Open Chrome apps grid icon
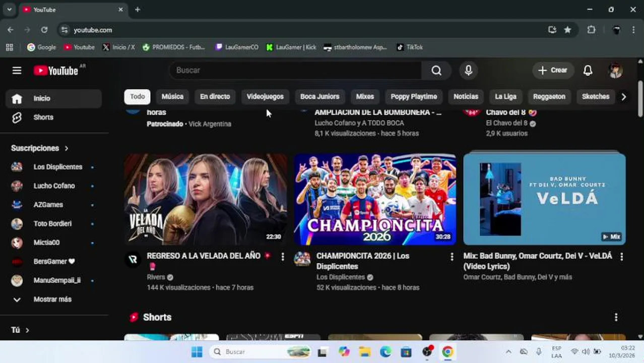Viewport: 644px width, 363px height. [x=9, y=47]
